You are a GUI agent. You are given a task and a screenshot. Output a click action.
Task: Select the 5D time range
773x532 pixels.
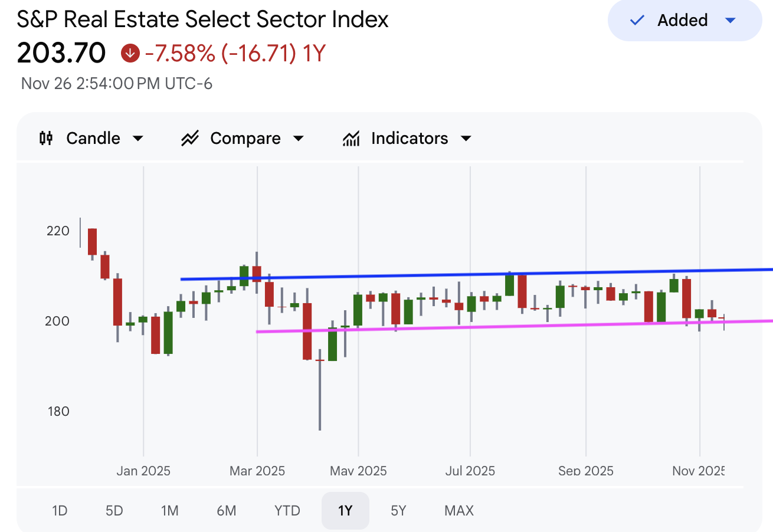click(x=114, y=510)
